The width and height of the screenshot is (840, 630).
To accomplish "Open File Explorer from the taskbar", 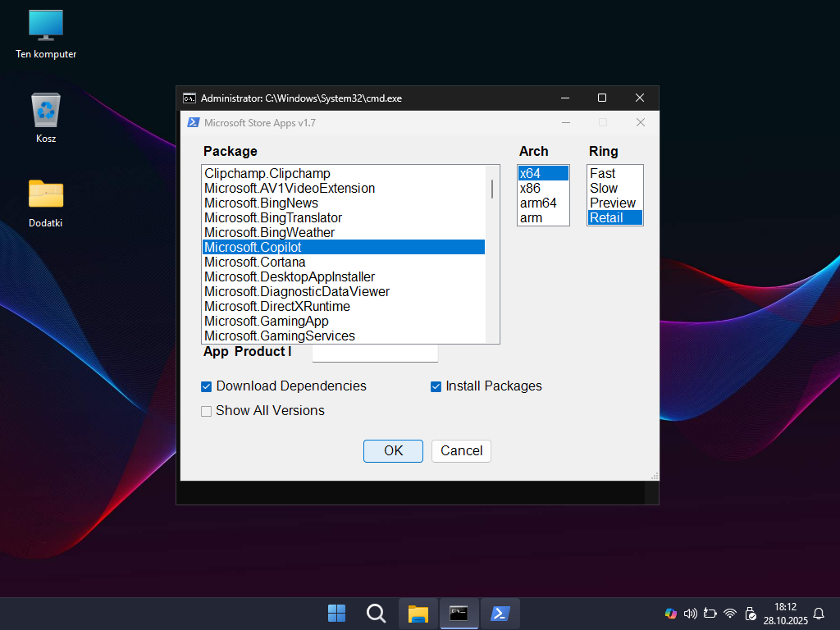I will (x=418, y=614).
